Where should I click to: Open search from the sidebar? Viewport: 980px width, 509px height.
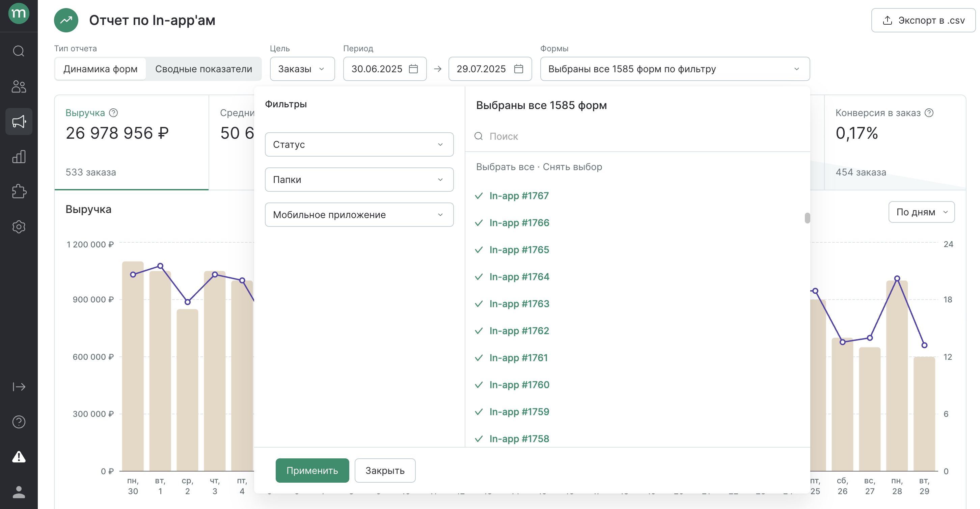click(19, 51)
